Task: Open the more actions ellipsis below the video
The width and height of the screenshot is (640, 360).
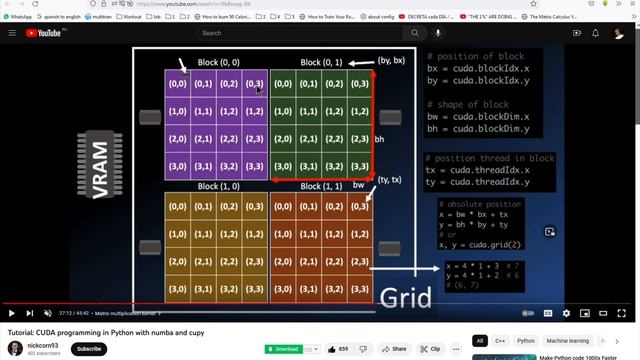Action: coord(456,349)
